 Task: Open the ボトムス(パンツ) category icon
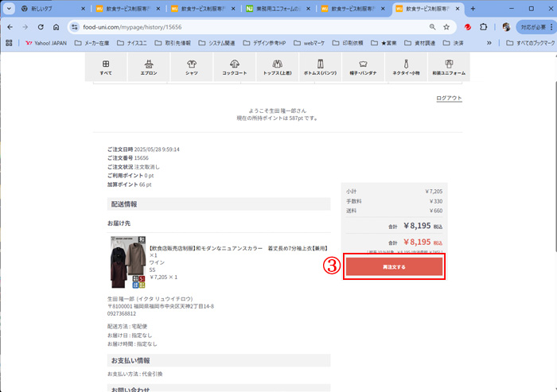320,67
